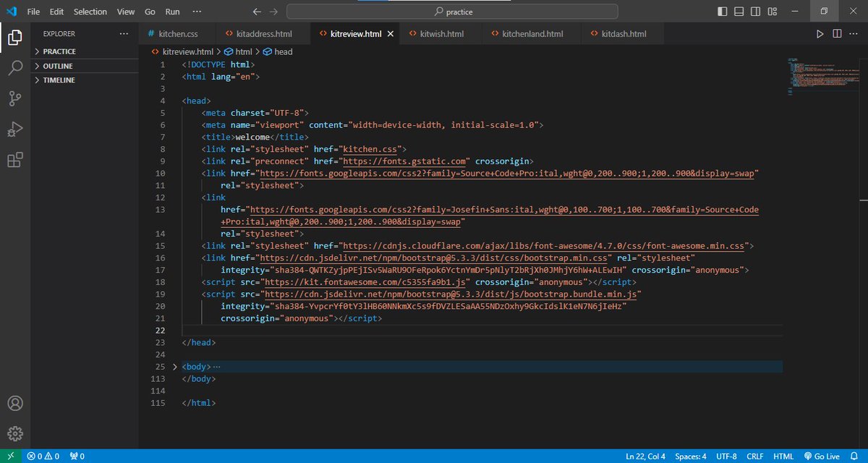Open the Manage gear icon
This screenshot has width=868, height=463.
tap(15, 433)
